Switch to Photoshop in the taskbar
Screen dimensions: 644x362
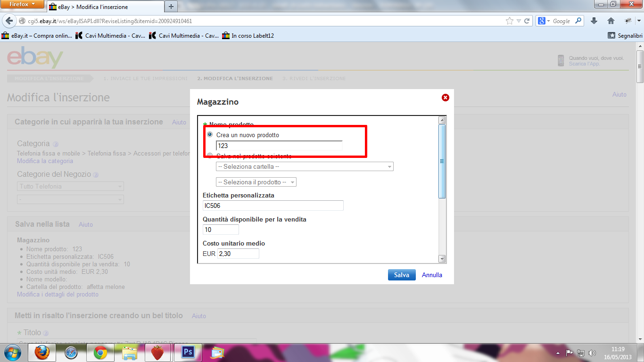(x=188, y=353)
